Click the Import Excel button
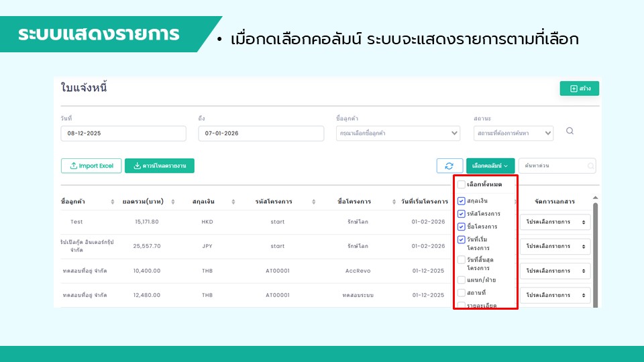This screenshot has height=362, width=644. [91, 166]
